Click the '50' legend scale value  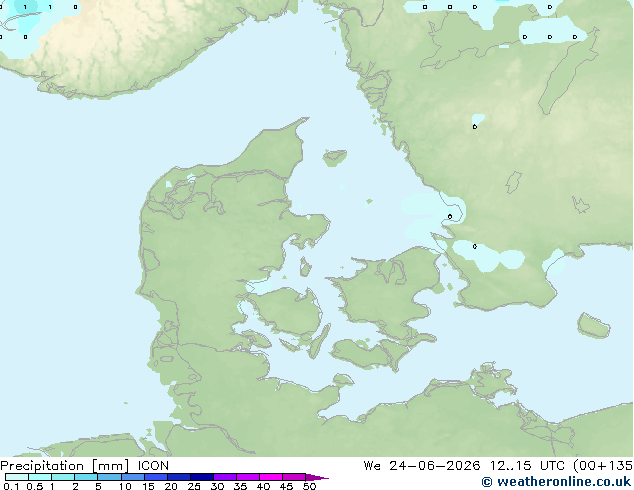pos(309,486)
